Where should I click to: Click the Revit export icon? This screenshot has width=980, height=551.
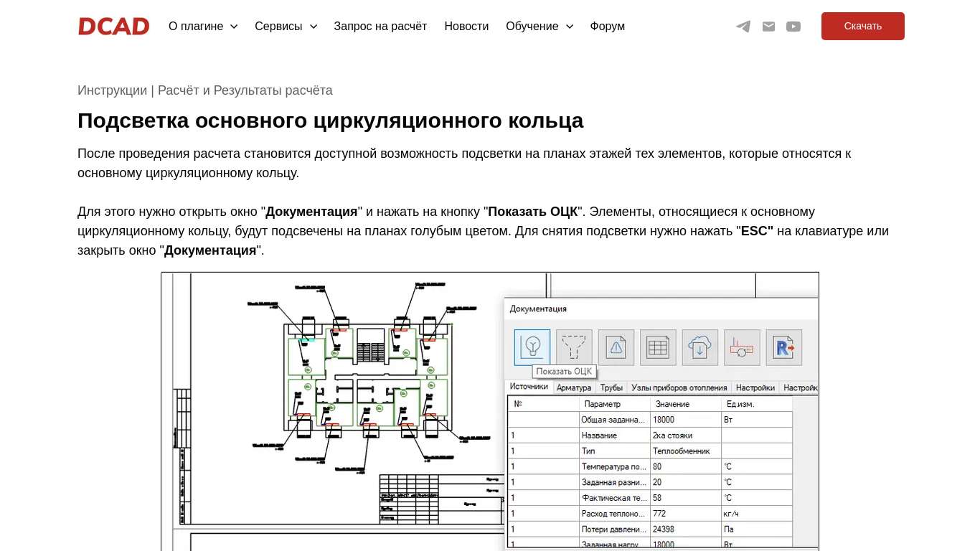tap(784, 347)
